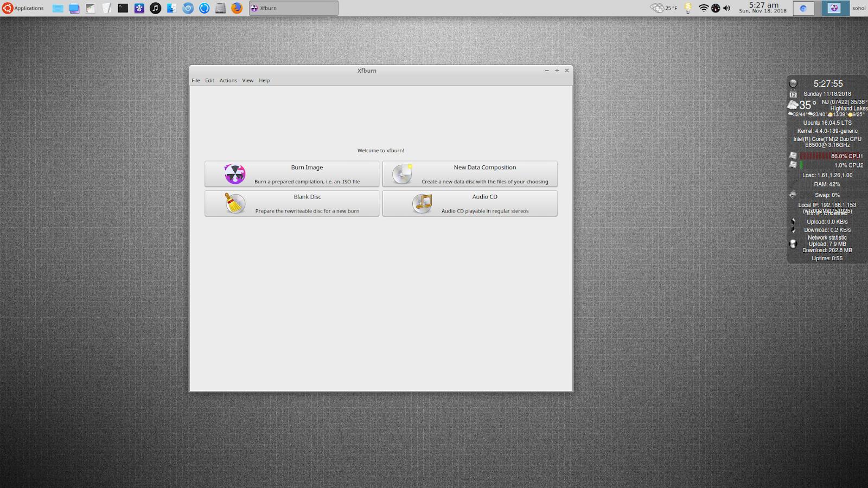Click the light bulb tray icon

(x=688, y=8)
